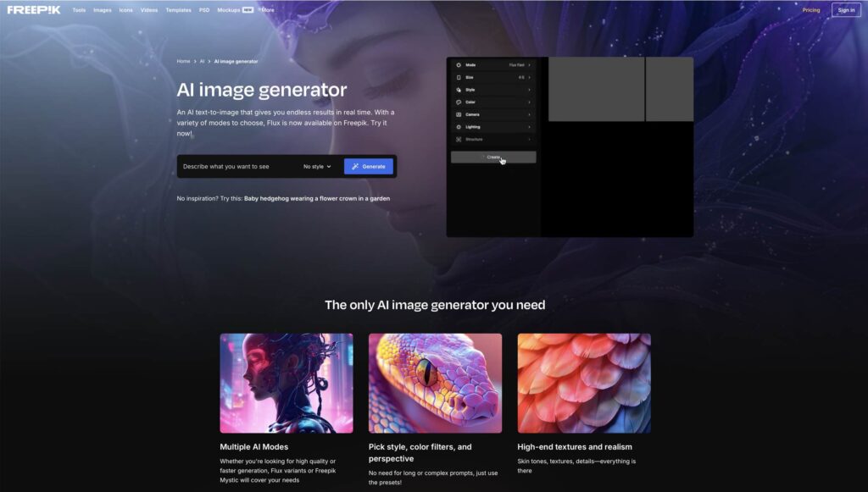The image size is (868, 492).
Task: Click the 'Describe what you want to see' field
Action: [x=238, y=166]
